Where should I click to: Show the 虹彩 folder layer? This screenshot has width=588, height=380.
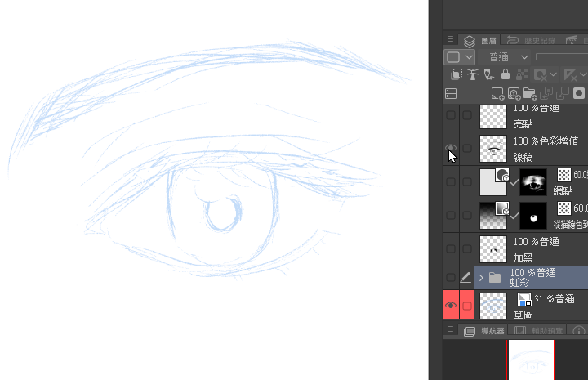(x=451, y=277)
